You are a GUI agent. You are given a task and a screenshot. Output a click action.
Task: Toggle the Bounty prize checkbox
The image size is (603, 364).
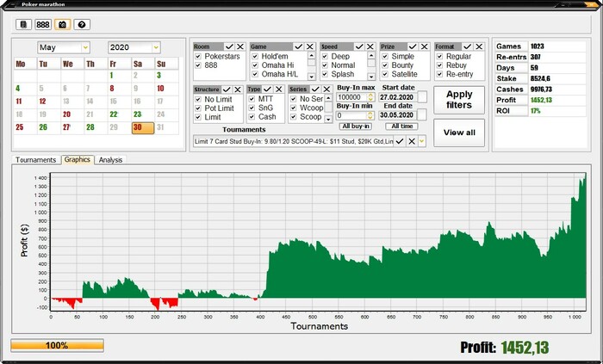(385, 65)
